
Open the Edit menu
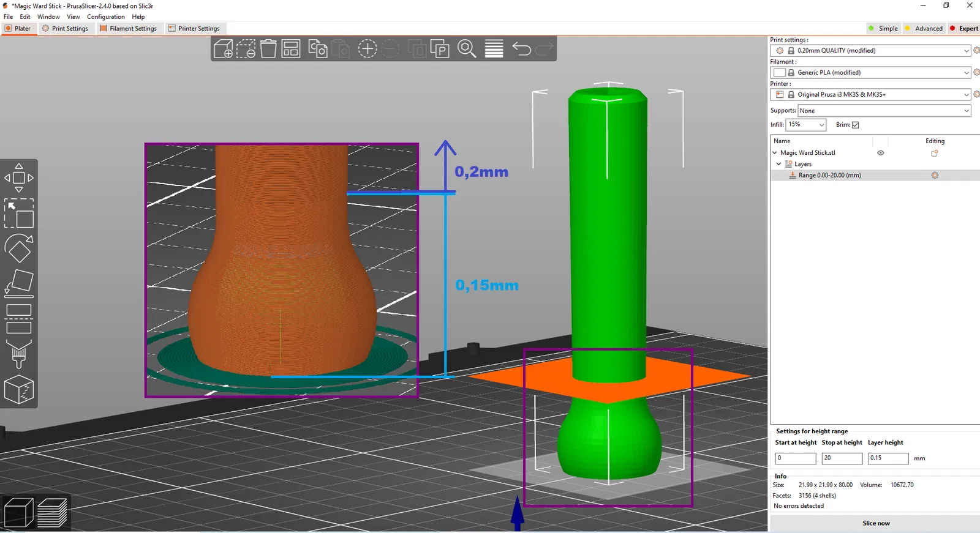point(25,17)
